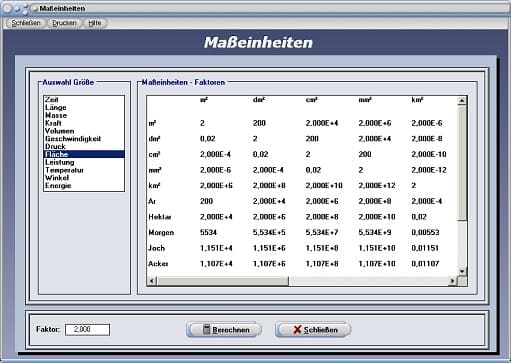The width and height of the screenshot is (511, 363).
Task: Open the Schließen menu in menu bar
Action: tap(26, 23)
